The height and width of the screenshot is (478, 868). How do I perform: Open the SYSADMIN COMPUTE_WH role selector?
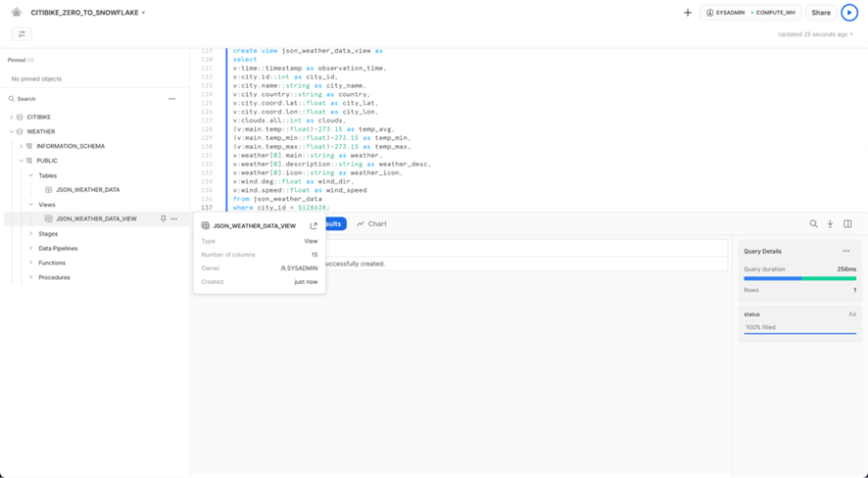pos(750,13)
